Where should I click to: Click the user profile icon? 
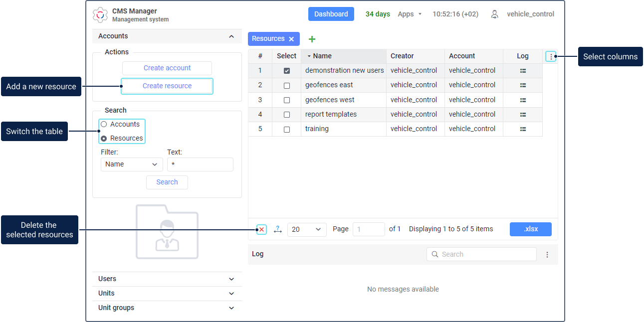pyautogui.click(x=494, y=14)
